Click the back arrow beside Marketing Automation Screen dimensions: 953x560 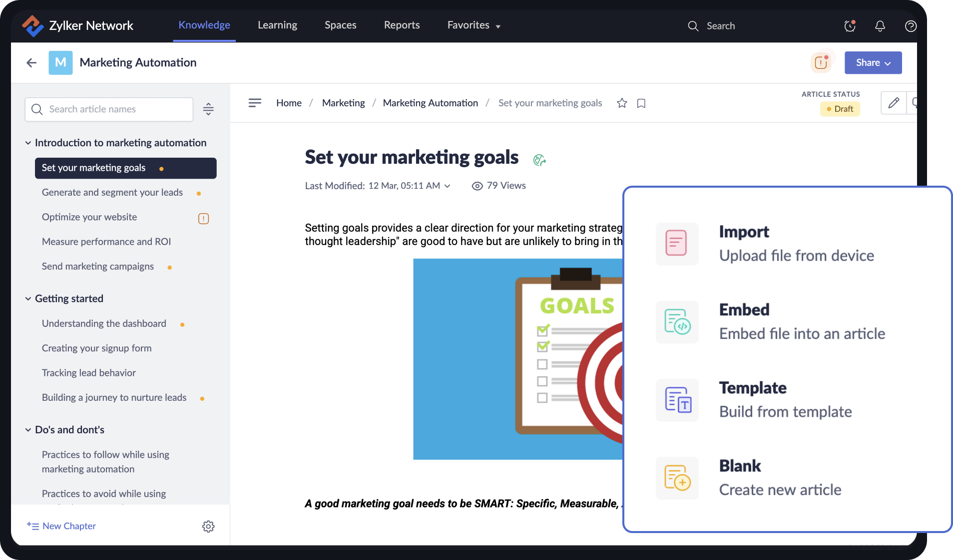(x=31, y=63)
